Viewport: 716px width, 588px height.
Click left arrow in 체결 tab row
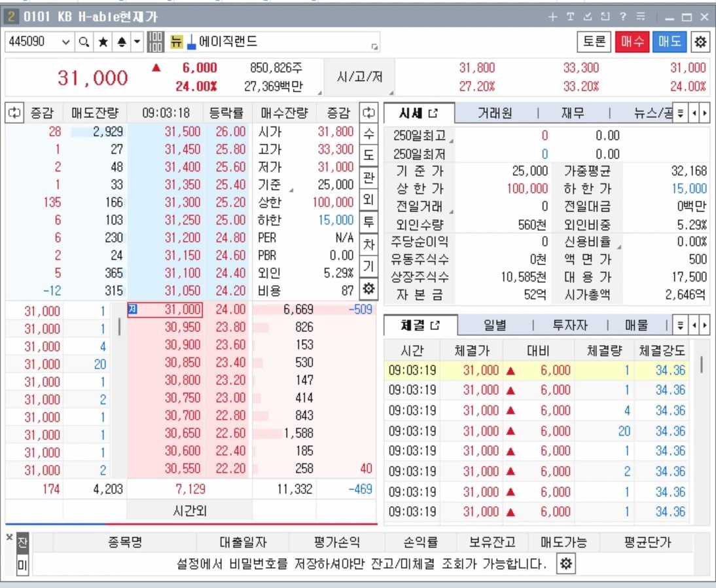pos(694,325)
